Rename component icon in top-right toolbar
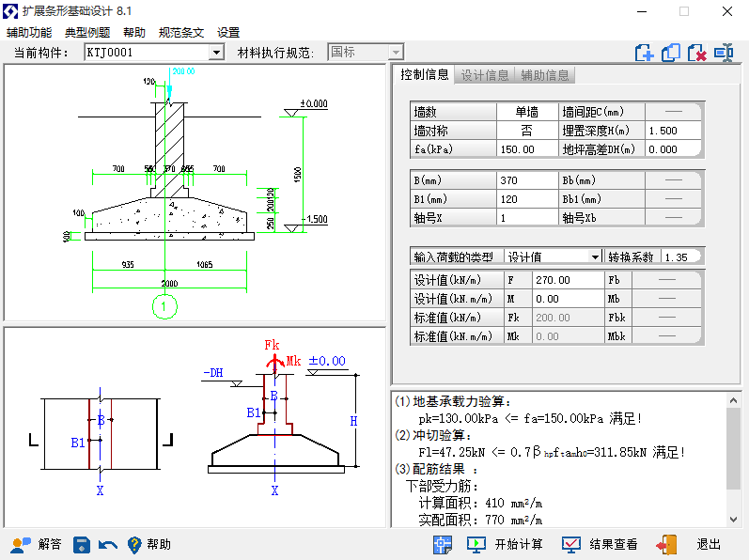This screenshot has height=560, width=749. point(724,53)
